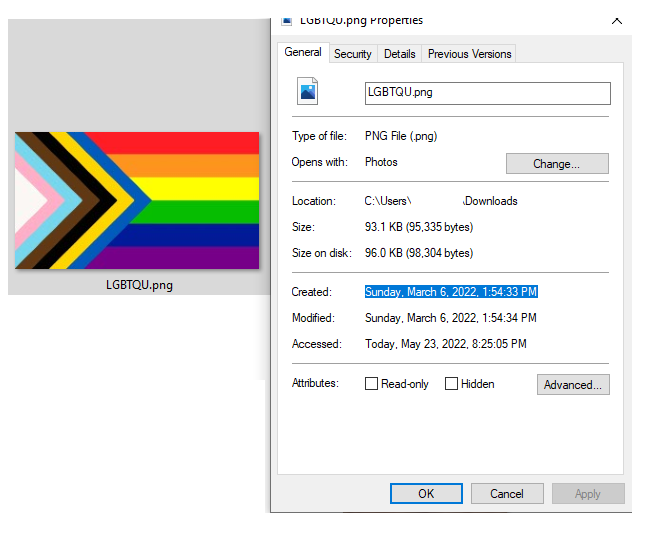This screenshot has width=646, height=539.
Task: Click the greyed Apply button
Action: coord(588,494)
